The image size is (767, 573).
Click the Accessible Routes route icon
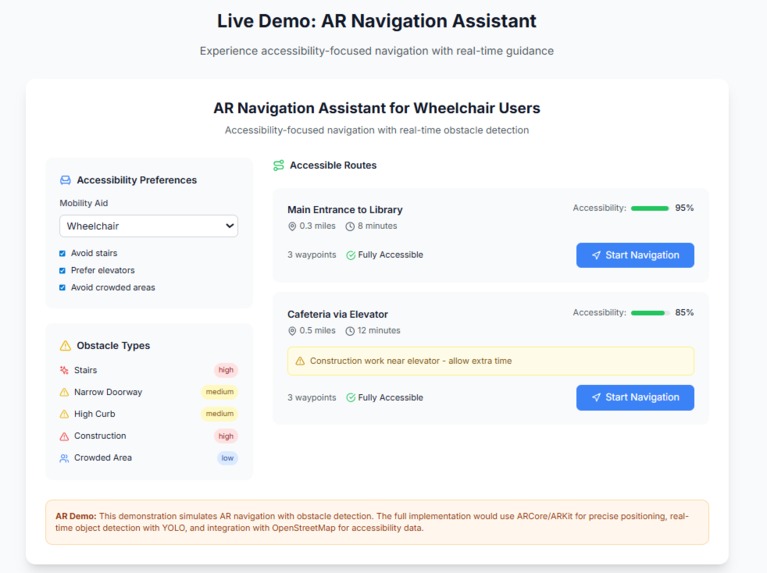[x=278, y=165]
